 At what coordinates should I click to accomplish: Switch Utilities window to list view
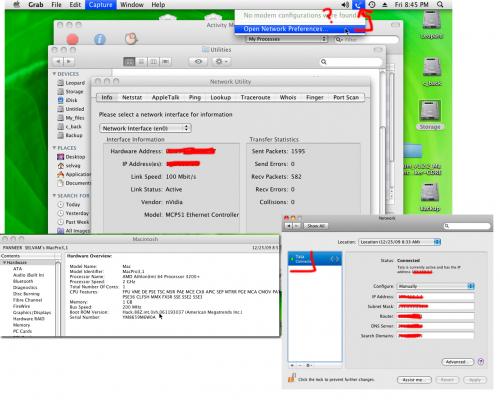(x=141, y=62)
